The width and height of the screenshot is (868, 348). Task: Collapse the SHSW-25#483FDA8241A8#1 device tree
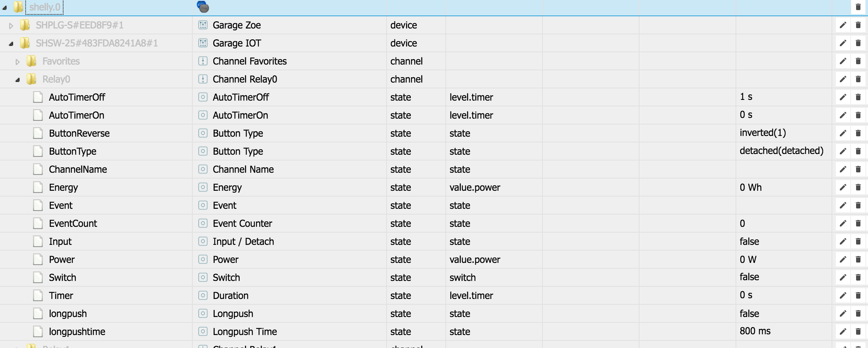point(11,44)
